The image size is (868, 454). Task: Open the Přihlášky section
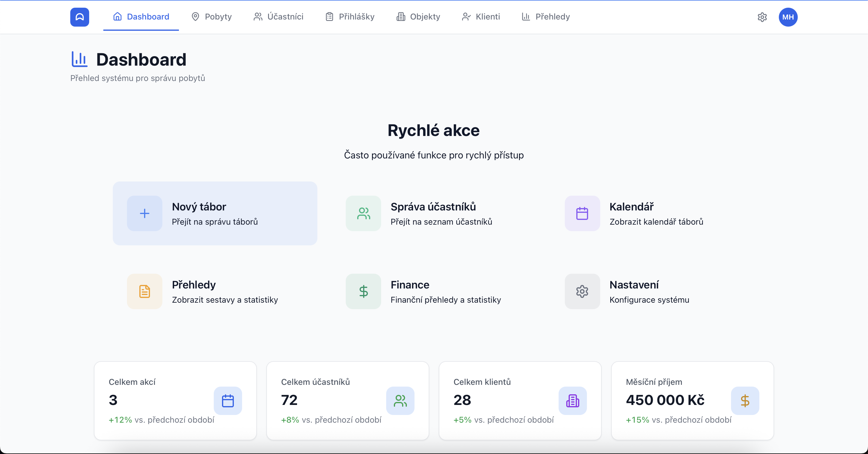(350, 17)
